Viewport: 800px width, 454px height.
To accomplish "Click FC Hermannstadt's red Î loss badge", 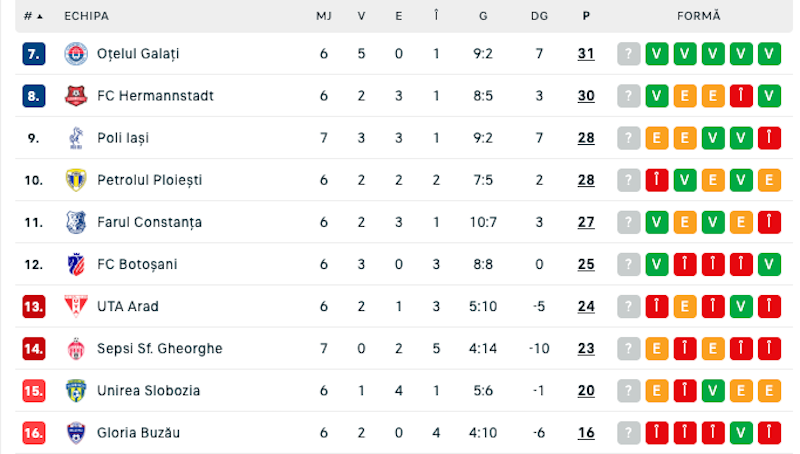I will [x=741, y=96].
